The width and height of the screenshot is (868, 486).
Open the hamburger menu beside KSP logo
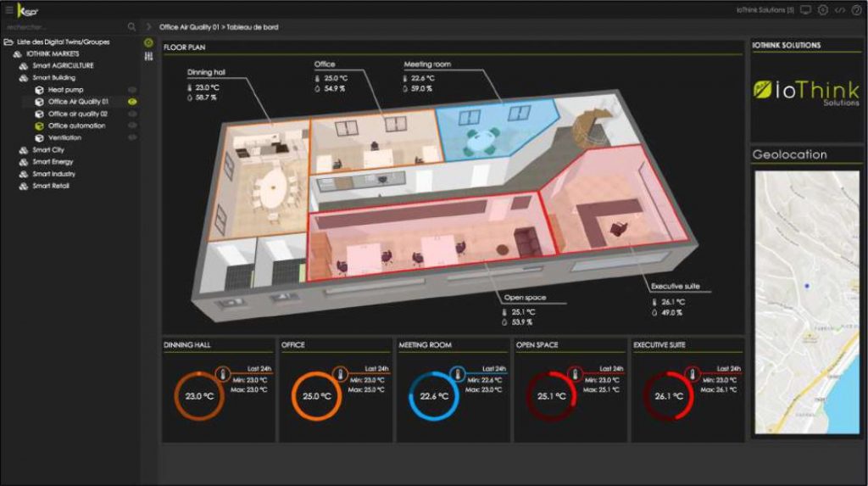(8, 9)
